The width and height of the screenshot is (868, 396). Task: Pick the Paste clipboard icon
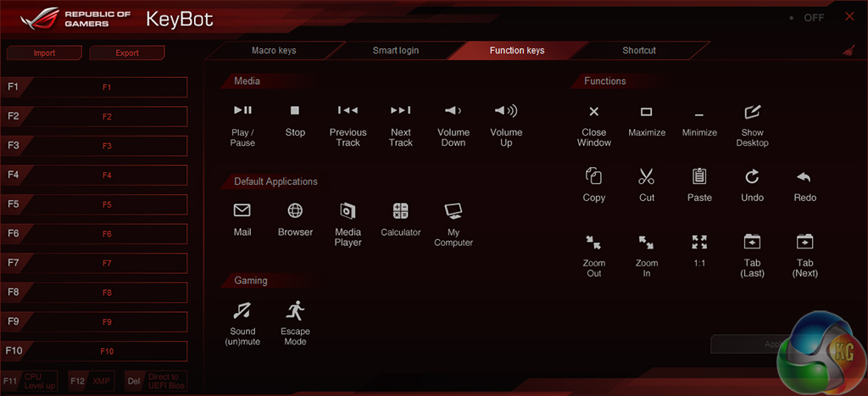(699, 176)
